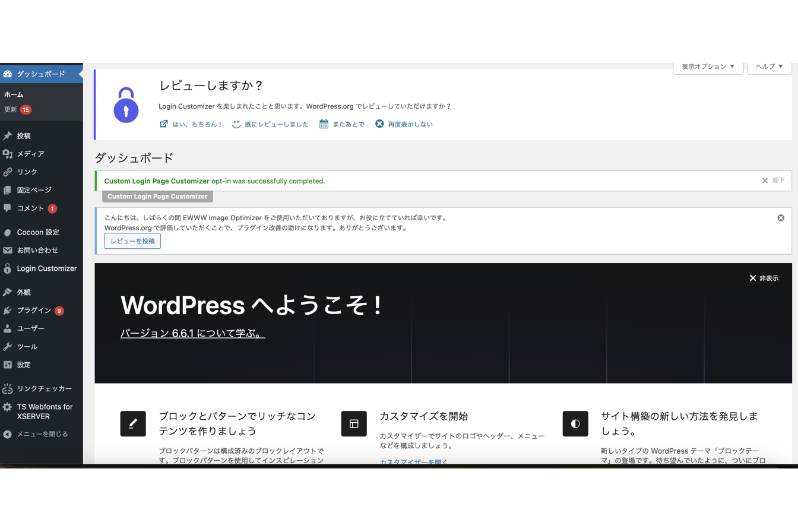Expand the ヘルプ dropdown tab
Screen dimensions: 798x532
pos(769,66)
